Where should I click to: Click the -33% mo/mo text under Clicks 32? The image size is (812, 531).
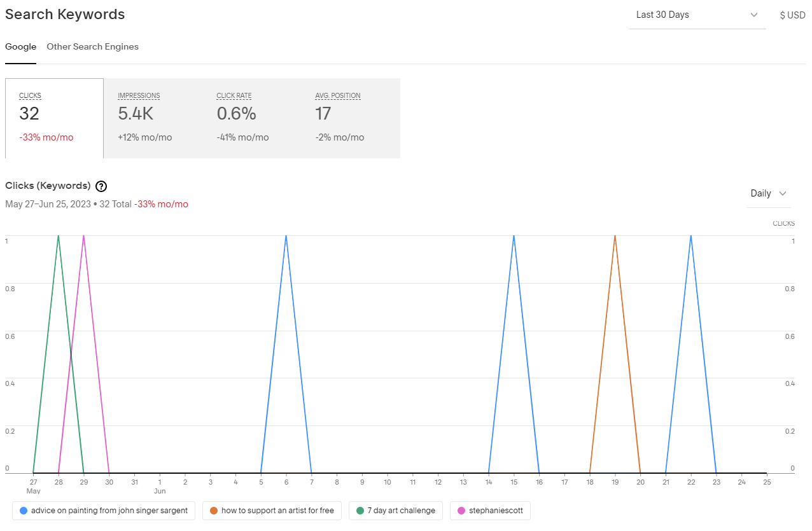(x=46, y=137)
